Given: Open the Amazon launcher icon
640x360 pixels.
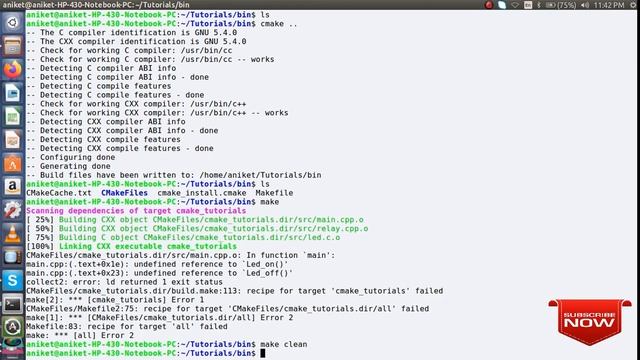Looking at the screenshot, I should pos(12,187).
